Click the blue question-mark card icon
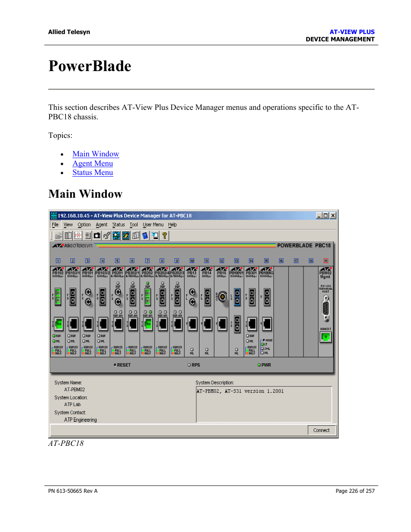Image resolution: width=411 pixels, height=532 pixels. coord(145,236)
